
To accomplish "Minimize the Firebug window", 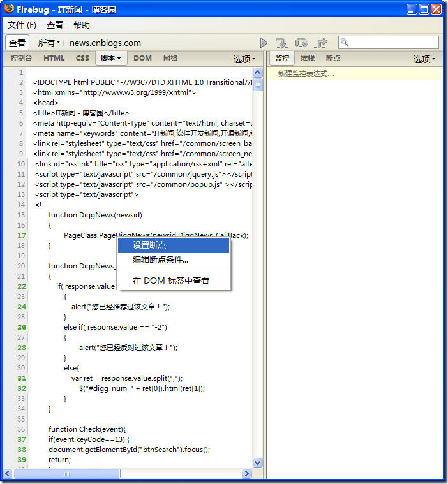I will point(412,10).
